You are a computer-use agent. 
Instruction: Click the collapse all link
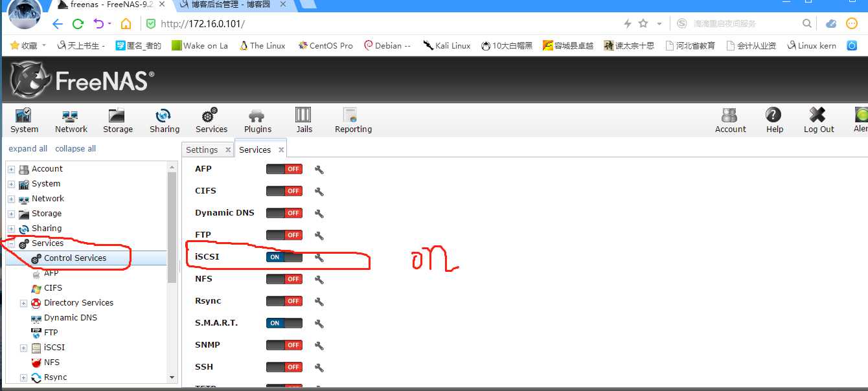[x=75, y=149]
